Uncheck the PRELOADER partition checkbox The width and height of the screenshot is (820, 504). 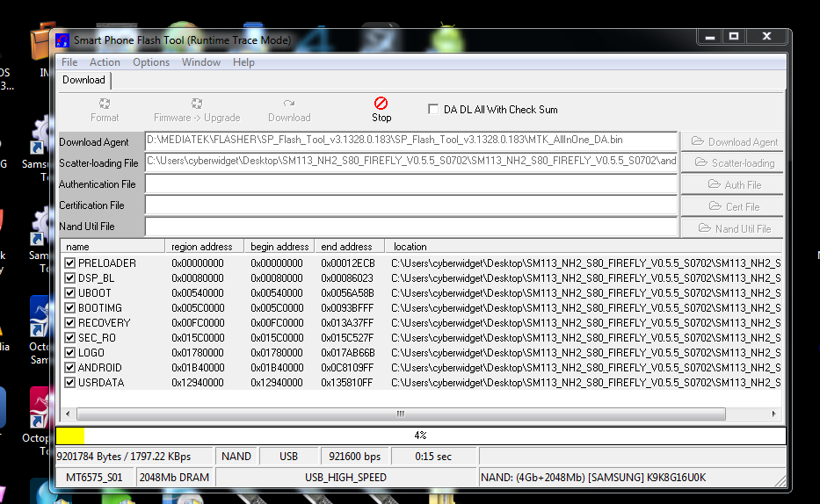pos(70,263)
